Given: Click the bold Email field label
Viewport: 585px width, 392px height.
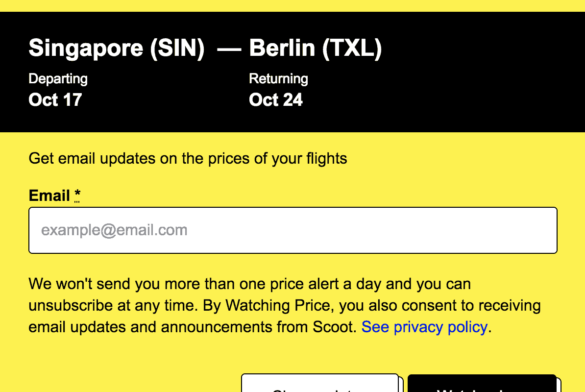Looking at the screenshot, I should tap(49, 196).
